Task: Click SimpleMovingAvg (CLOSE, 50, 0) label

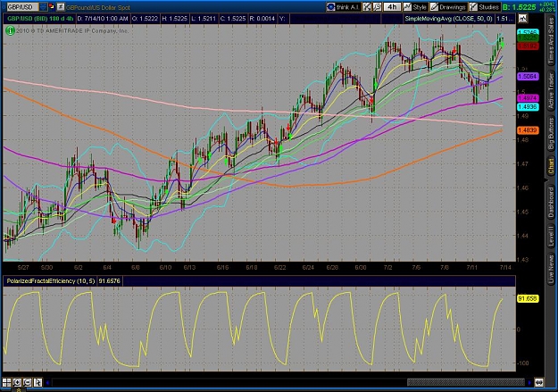Action: (x=448, y=19)
